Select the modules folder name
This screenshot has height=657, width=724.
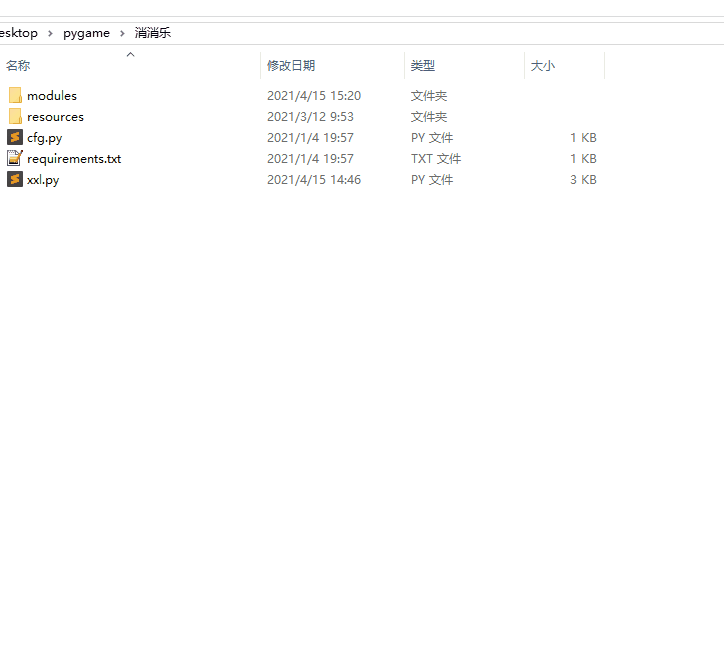point(52,96)
